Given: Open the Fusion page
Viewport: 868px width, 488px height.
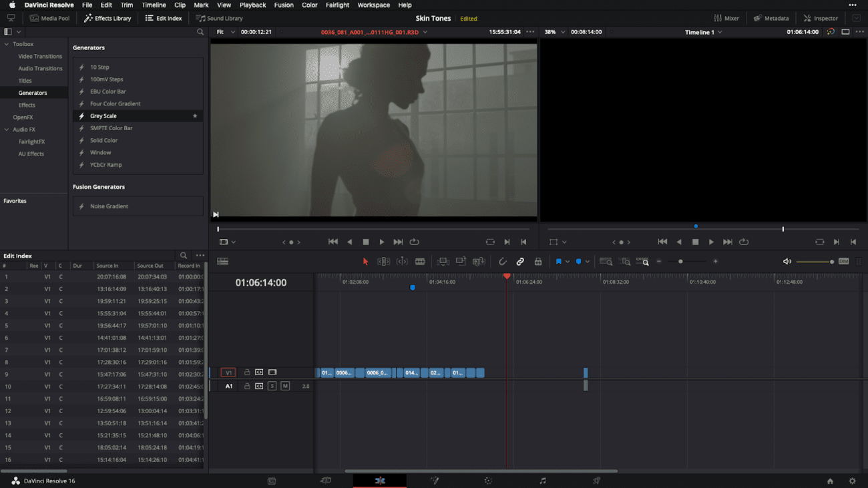Looking at the screenshot, I should pyautogui.click(x=434, y=480).
